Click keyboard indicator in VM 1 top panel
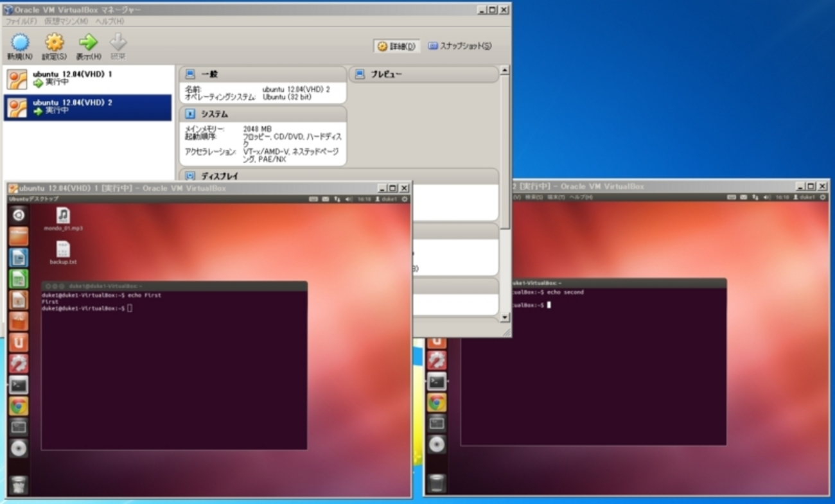This screenshot has height=504, width=835. click(x=313, y=199)
